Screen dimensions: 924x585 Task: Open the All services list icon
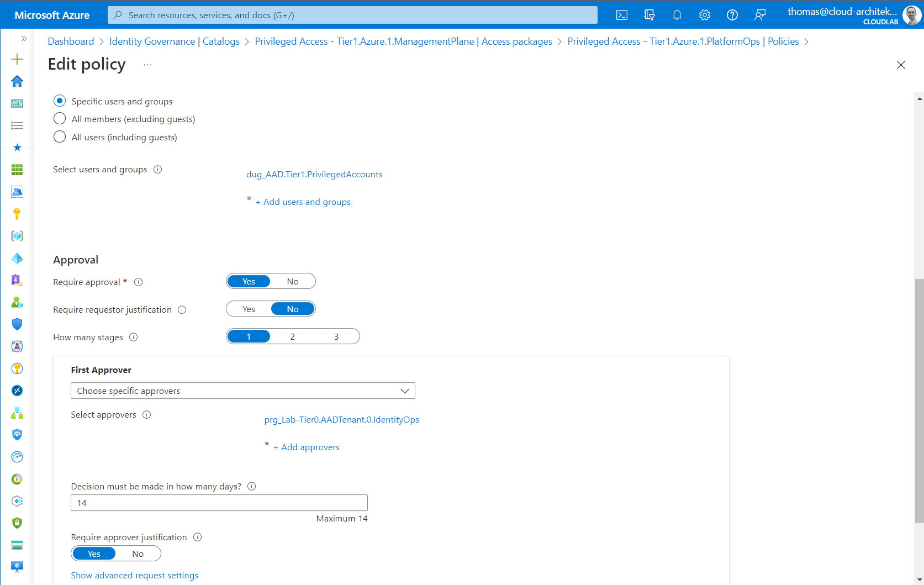pyautogui.click(x=17, y=125)
